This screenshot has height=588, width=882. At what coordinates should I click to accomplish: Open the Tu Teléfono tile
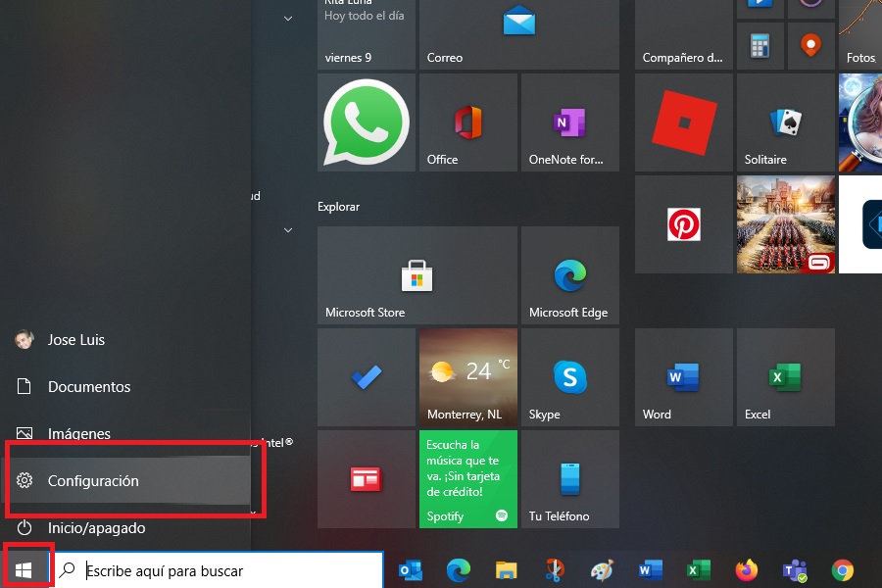569,479
